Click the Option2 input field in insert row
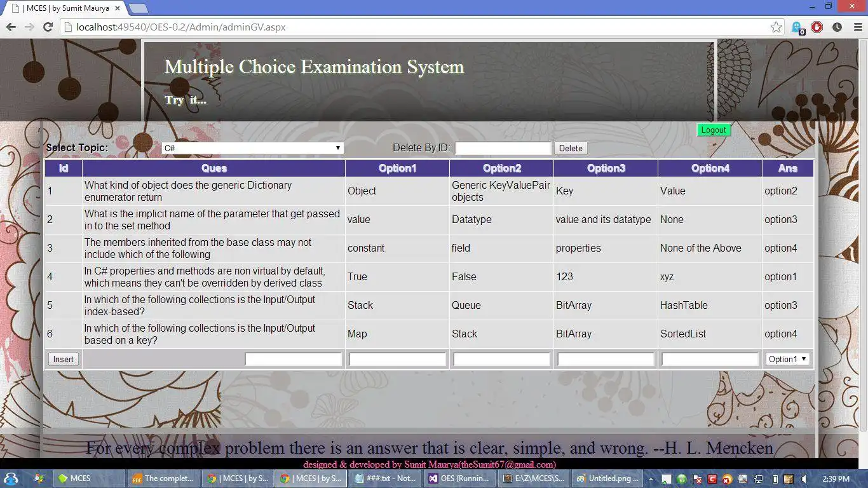868x488 pixels. point(501,360)
